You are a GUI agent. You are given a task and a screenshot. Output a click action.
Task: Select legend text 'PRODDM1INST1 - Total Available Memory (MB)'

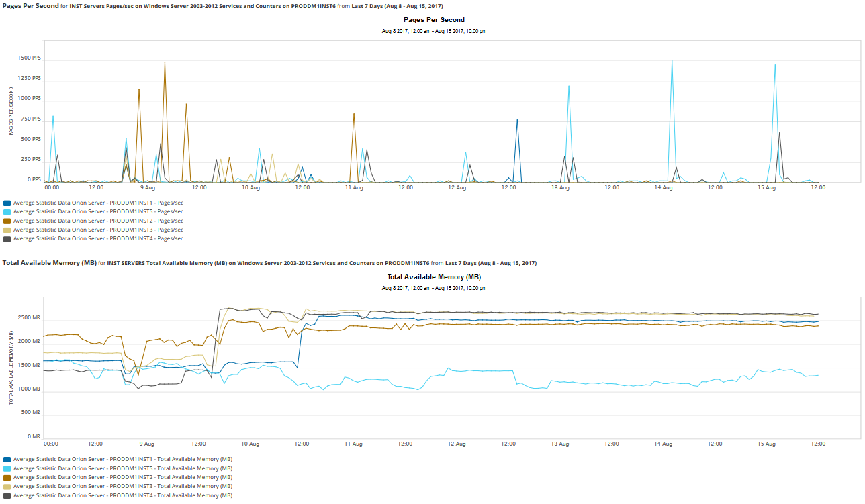171,460
